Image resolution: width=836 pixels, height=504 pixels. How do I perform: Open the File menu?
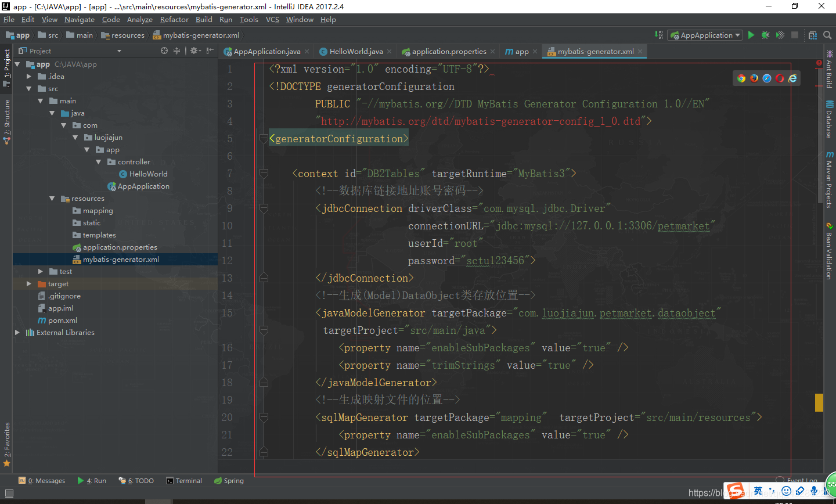point(9,20)
